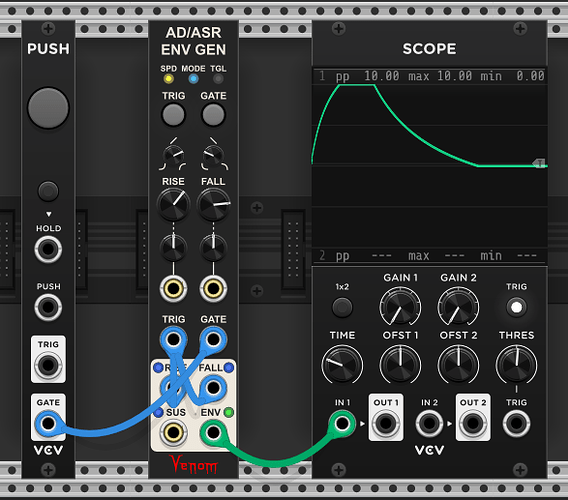568x500 pixels.
Task: Click the SUS output jack
Action: pyautogui.click(x=173, y=432)
